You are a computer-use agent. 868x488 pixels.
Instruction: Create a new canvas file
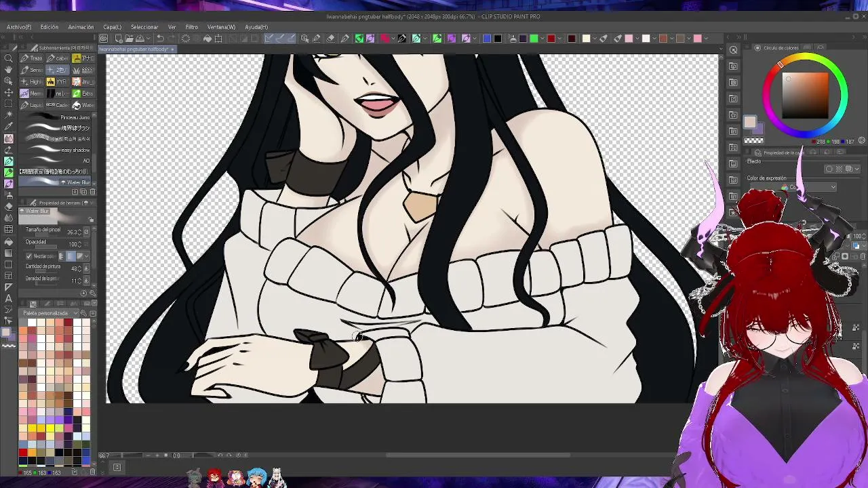click(x=118, y=39)
